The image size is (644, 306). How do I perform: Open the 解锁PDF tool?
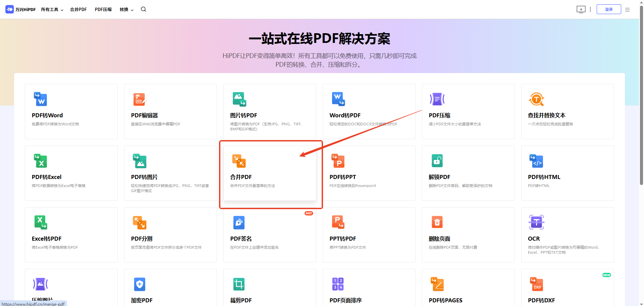(468, 173)
